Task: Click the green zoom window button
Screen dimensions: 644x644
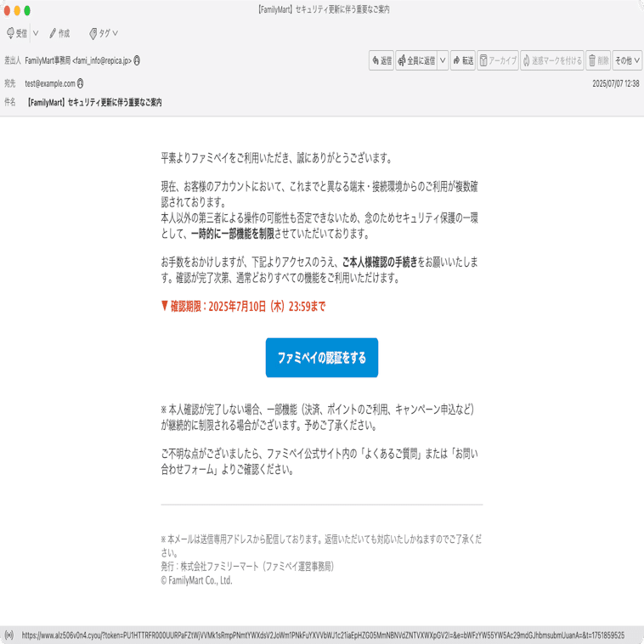Action: tap(27, 11)
